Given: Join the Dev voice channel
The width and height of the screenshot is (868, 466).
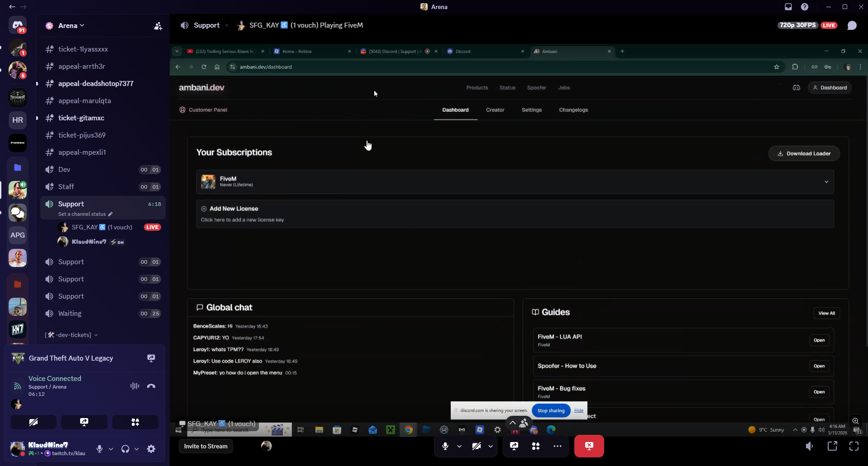Looking at the screenshot, I should point(103,169).
